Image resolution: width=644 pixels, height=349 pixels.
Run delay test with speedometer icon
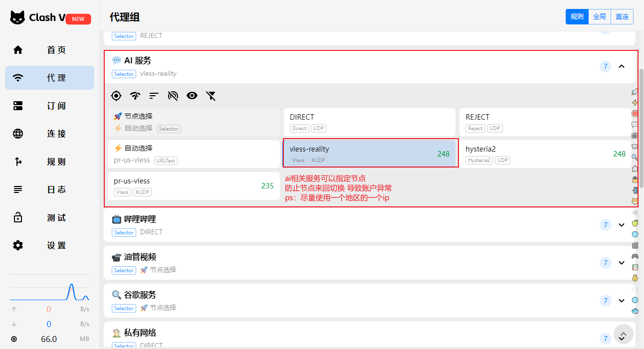tap(135, 96)
